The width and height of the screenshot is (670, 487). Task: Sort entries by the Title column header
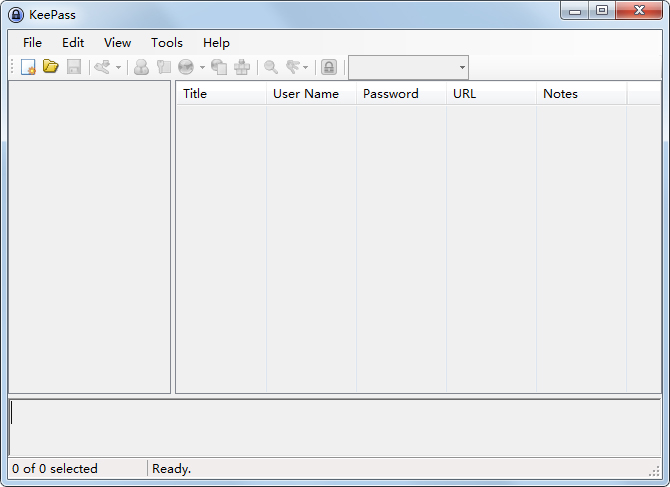coord(222,94)
